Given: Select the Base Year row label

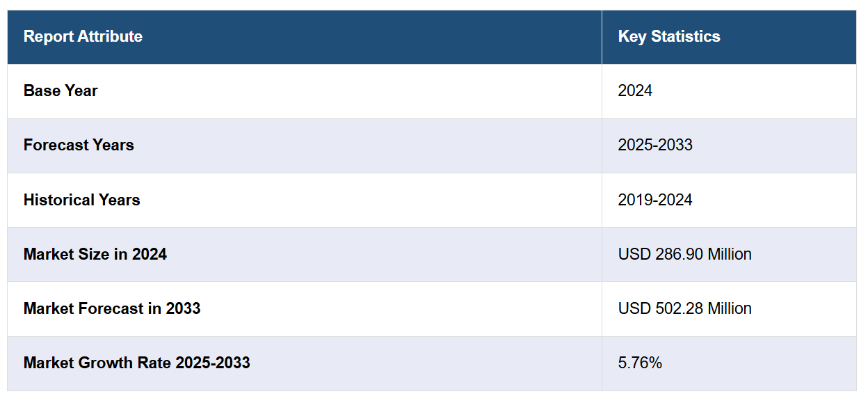Looking at the screenshot, I should (61, 90).
